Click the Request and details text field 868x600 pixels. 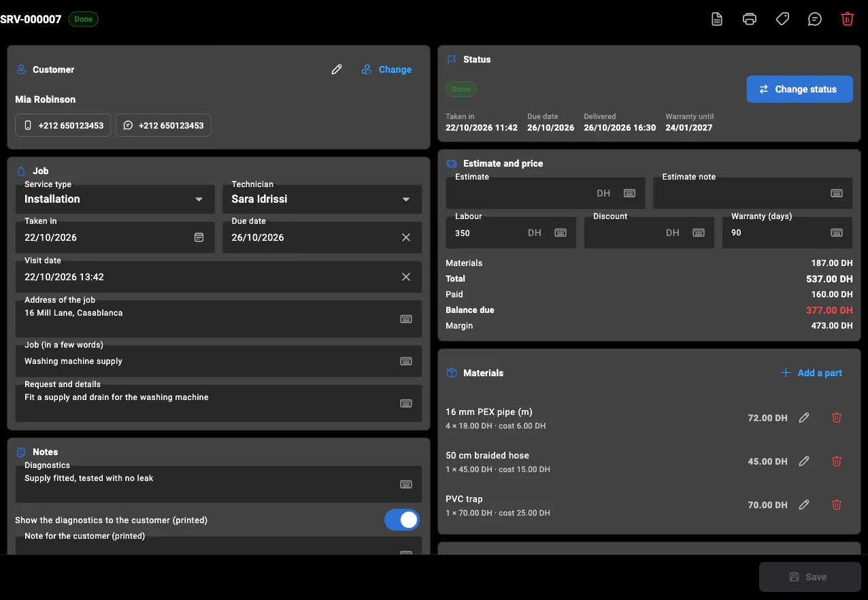218,403
